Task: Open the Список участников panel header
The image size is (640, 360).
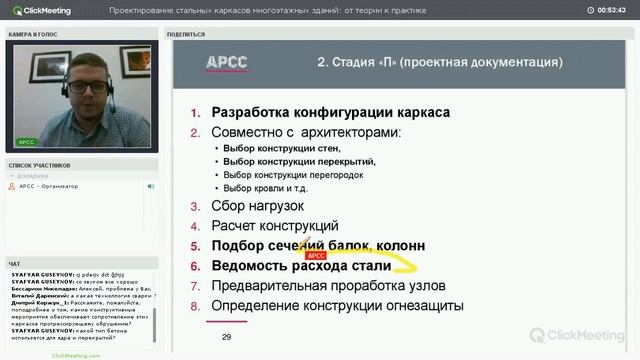Action: tap(82, 165)
